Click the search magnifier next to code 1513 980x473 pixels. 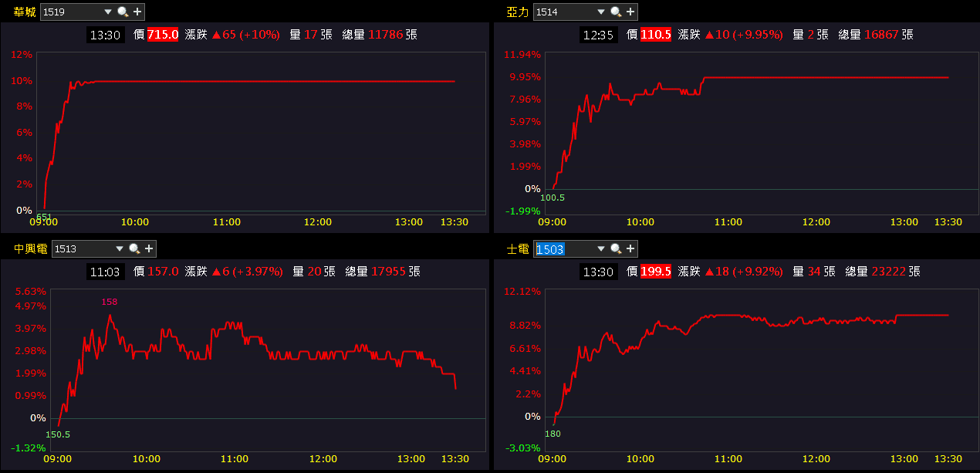click(134, 248)
